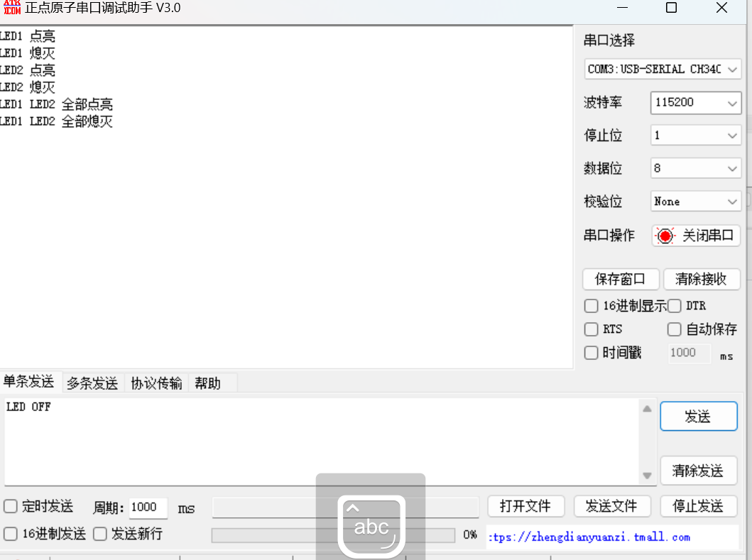Enable 16进制显示 hex display checkbox

592,306
